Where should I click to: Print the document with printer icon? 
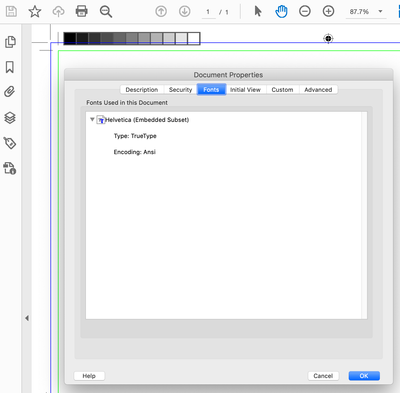click(82, 12)
